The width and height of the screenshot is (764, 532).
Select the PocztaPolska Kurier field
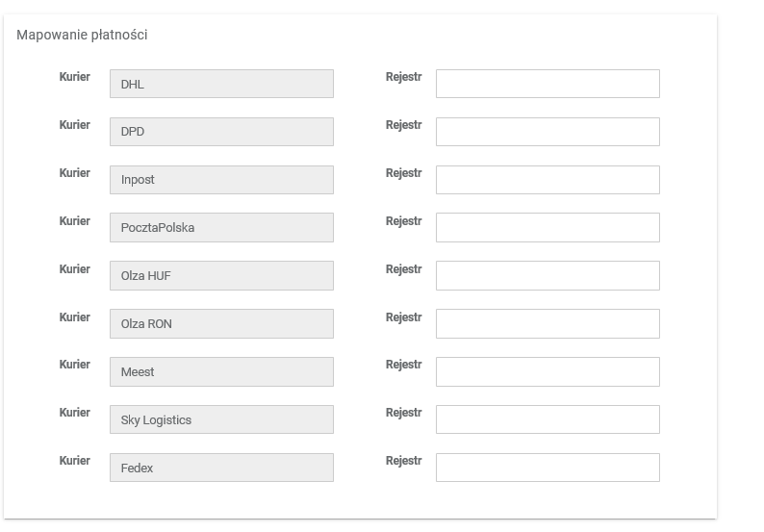pyautogui.click(x=221, y=228)
